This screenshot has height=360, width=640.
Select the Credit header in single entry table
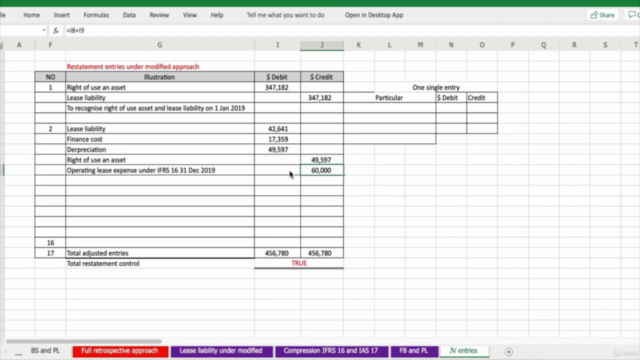[482, 98]
